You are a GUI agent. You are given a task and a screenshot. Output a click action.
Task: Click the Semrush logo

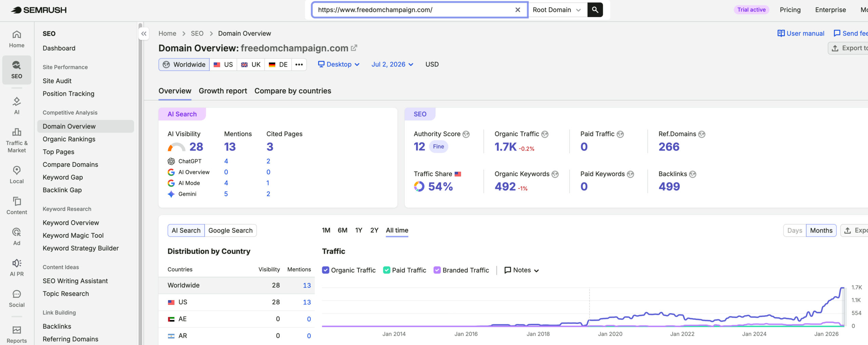(x=38, y=10)
